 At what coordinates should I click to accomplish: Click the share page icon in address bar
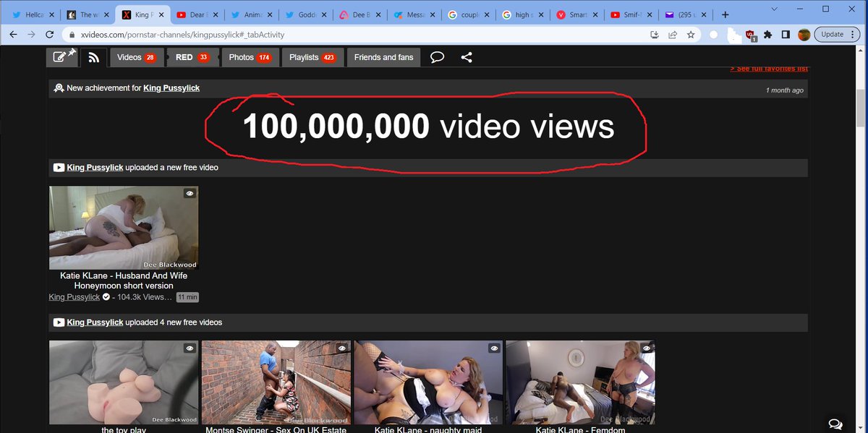(673, 34)
